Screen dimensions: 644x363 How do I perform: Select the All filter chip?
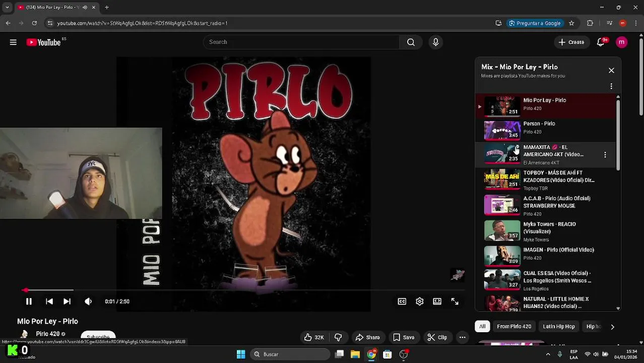(482, 327)
